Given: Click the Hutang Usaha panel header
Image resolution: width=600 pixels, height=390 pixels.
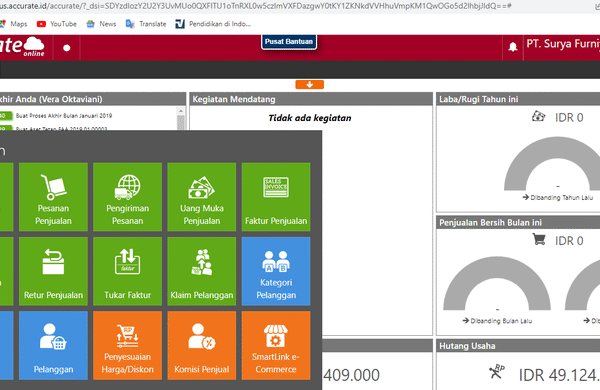Looking at the screenshot, I should (518, 346).
